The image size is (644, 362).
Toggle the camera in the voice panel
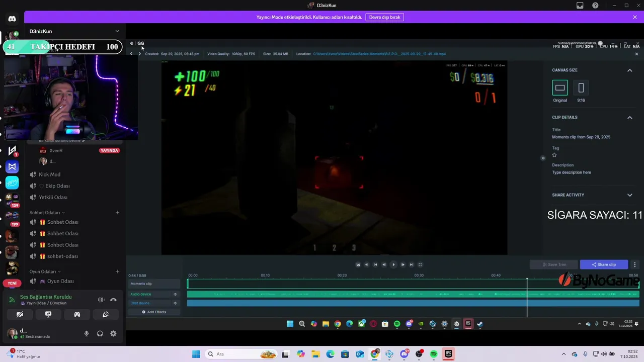[x=20, y=314]
